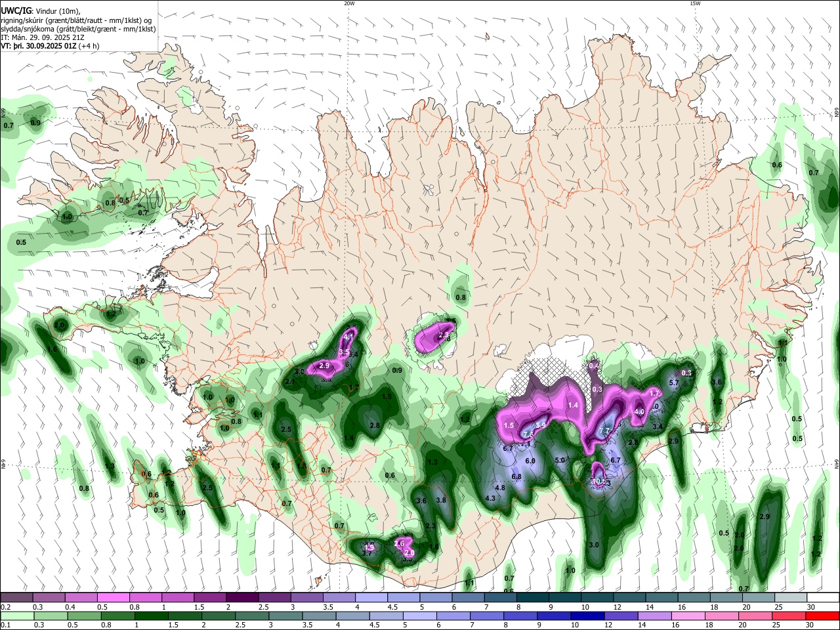Click the bottom legend swatch between 0.5 and 0.8

tap(84, 616)
